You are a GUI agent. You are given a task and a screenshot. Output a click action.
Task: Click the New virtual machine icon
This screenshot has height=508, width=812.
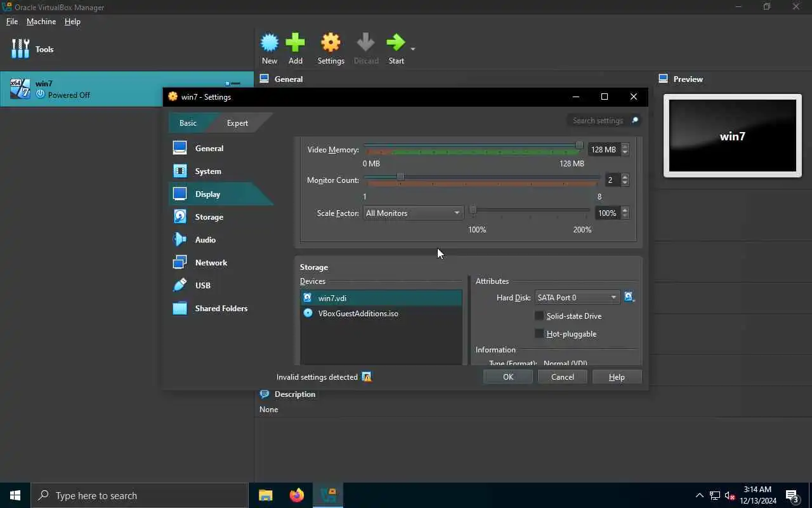coord(270,43)
